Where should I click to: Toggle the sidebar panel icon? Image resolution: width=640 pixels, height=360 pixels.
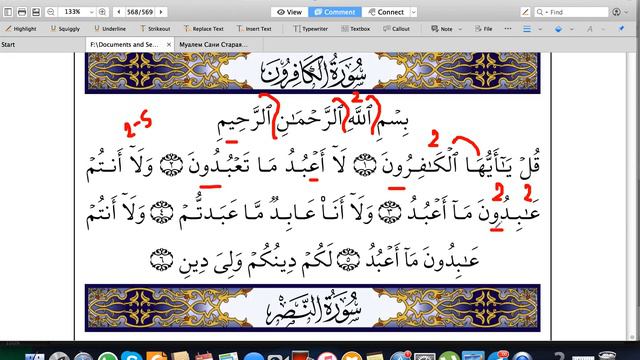tap(8, 12)
